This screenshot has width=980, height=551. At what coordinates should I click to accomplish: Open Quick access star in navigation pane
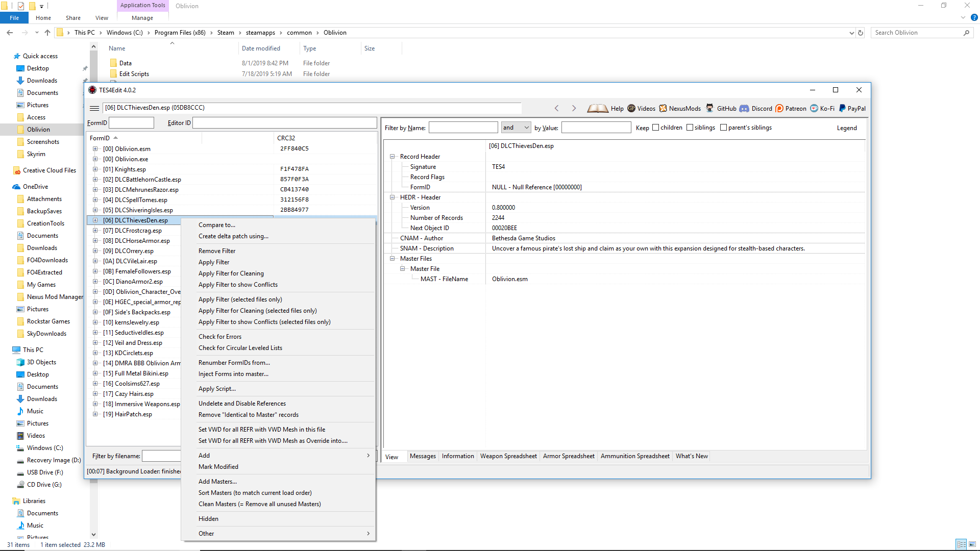(17, 56)
